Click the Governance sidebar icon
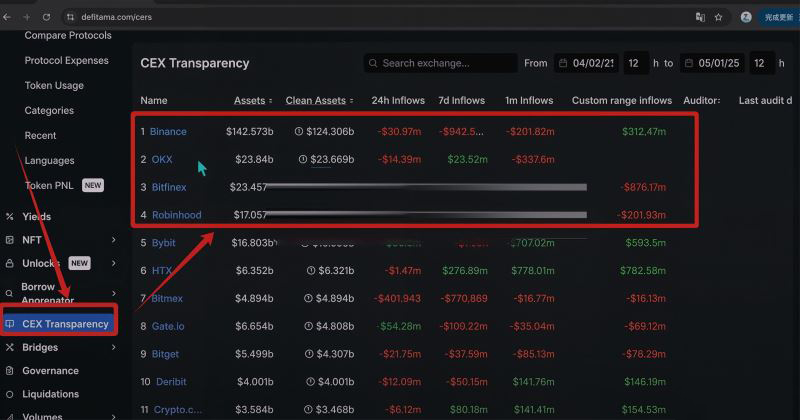This screenshot has height=420, width=800. [9, 371]
